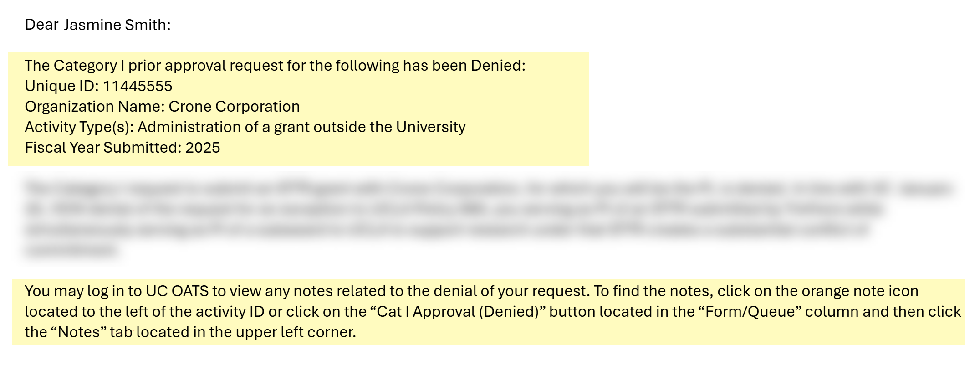Click the "Organization Name:" label

click(94, 107)
